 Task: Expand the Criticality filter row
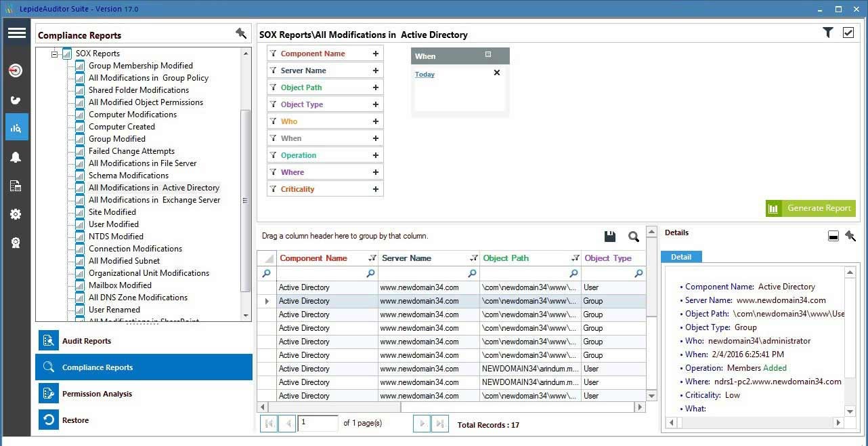(x=376, y=188)
